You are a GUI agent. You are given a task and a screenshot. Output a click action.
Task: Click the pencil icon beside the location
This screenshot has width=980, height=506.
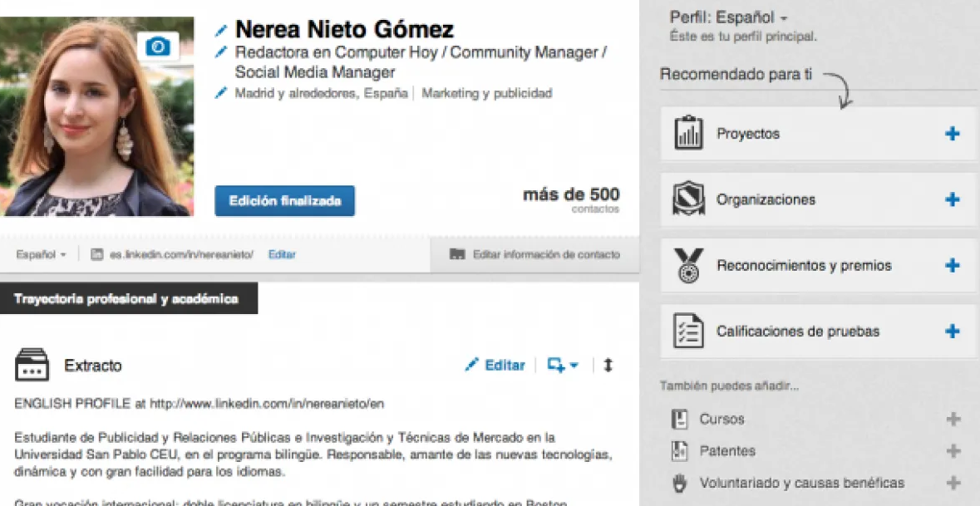[220, 93]
